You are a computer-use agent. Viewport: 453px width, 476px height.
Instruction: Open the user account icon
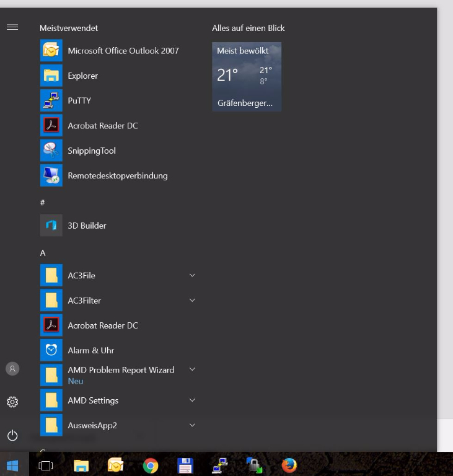point(12,369)
